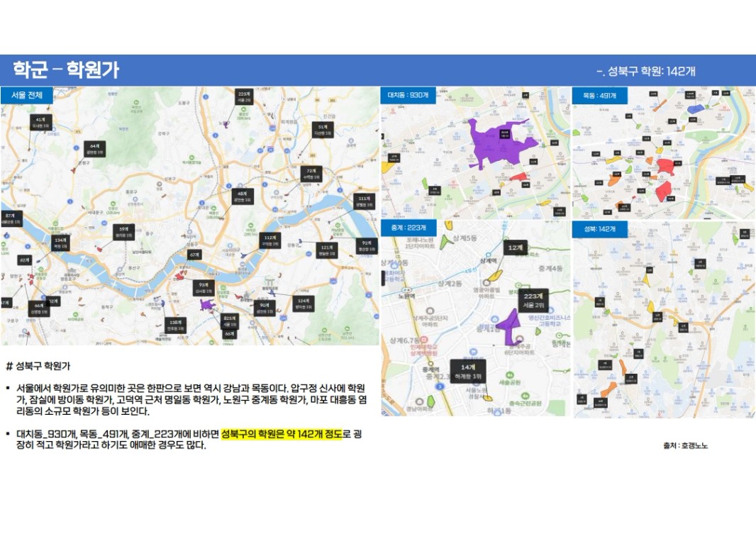The image size is (756, 534).
Task: Click the '상계2동' label in 중계 map
Action: [450, 284]
